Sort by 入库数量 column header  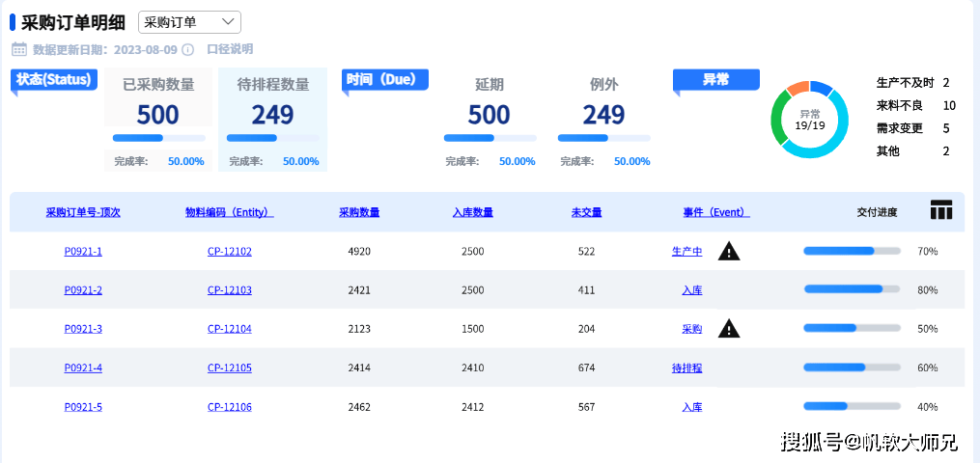pyautogui.click(x=472, y=212)
